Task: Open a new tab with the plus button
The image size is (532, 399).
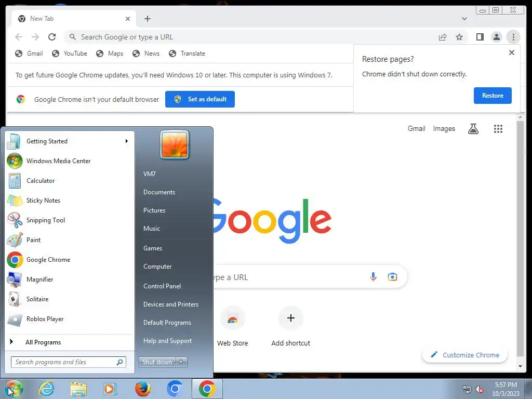Action: pyautogui.click(x=147, y=19)
